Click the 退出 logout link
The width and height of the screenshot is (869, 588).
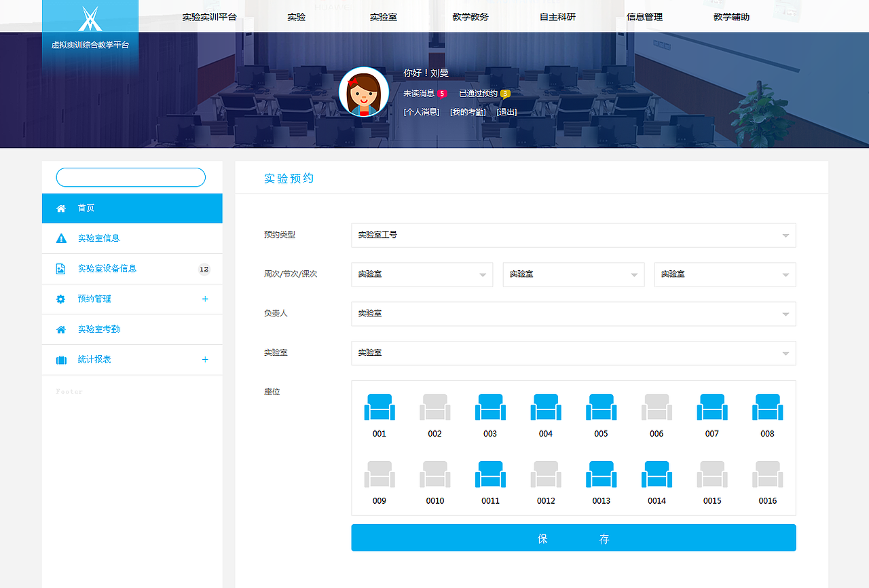coord(507,112)
